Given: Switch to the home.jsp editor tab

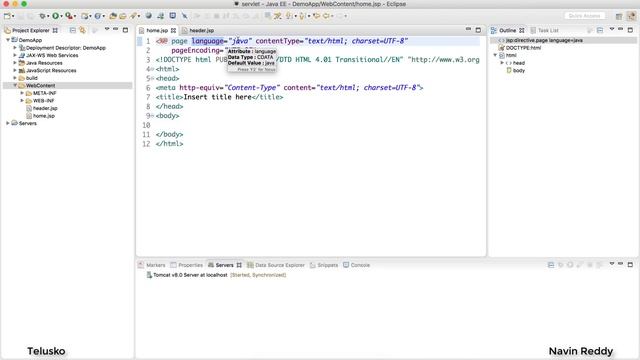Looking at the screenshot, I should [x=157, y=31].
